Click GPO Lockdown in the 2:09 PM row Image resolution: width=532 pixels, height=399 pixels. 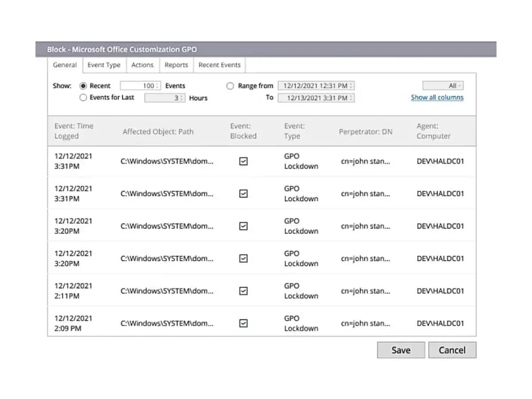301,323
